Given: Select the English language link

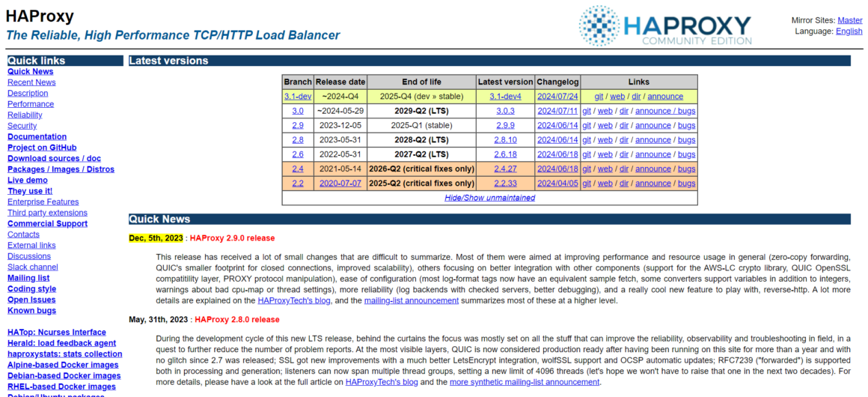Looking at the screenshot, I should click(849, 31).
